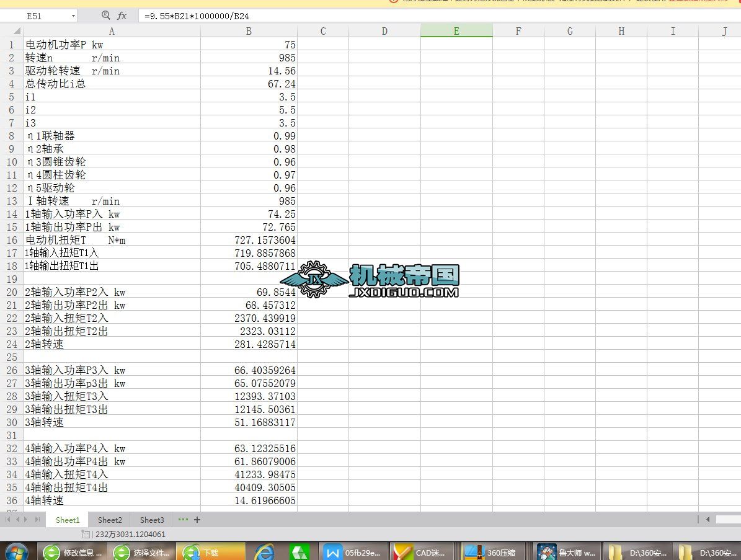Select cell B21 value 68.457312
This screenshot has width=741, height=560.
click(x=249, y=305)
